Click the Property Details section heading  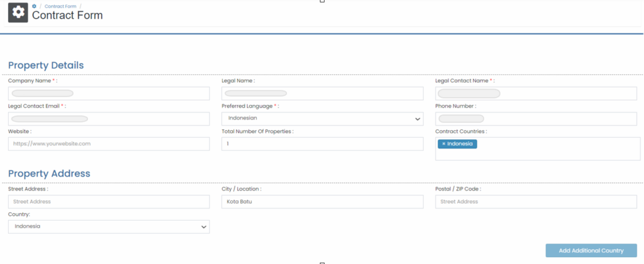[46, 65]
